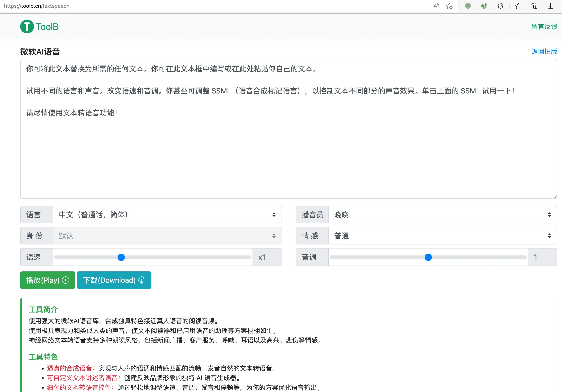The height and width of the screenshot is (392, 562).
Task: Adjust the 语速 speech speed slider
Action: click(x=121, y=257)
